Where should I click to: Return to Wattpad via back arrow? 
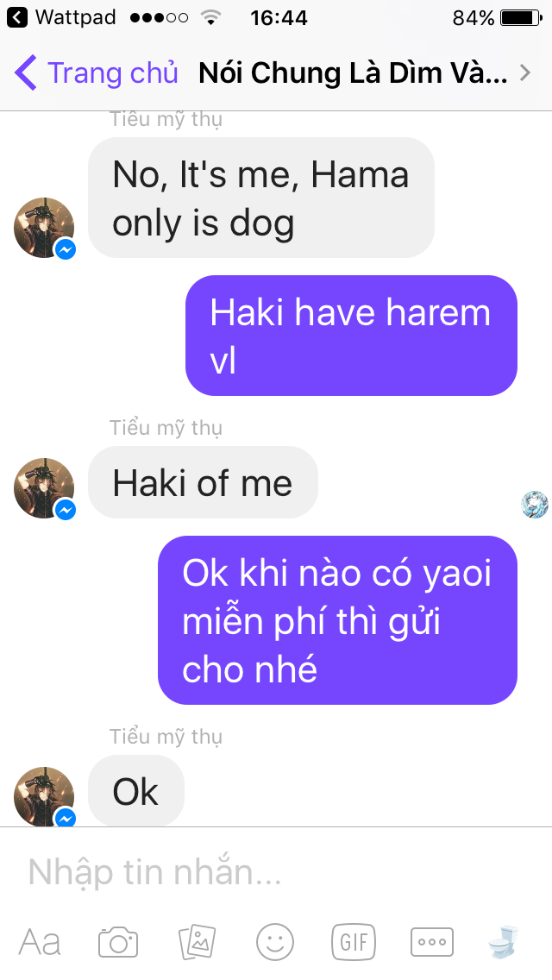click(x=17, y=17)
